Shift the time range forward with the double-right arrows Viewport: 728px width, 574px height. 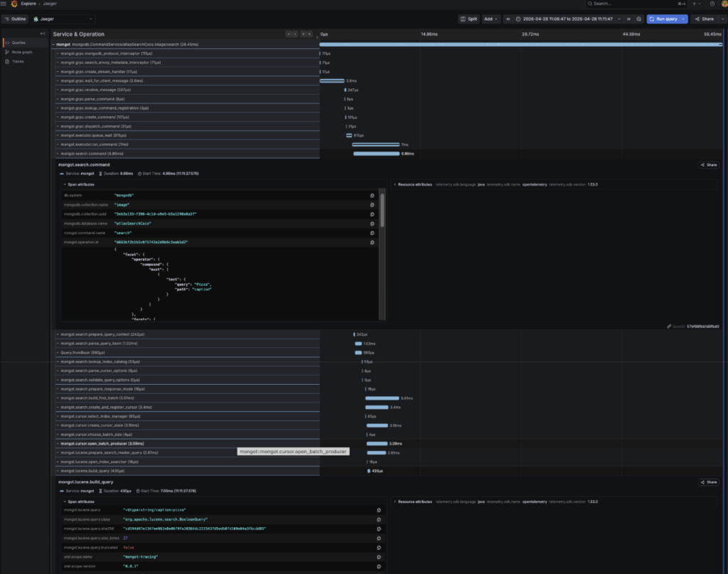coord(628,19)
